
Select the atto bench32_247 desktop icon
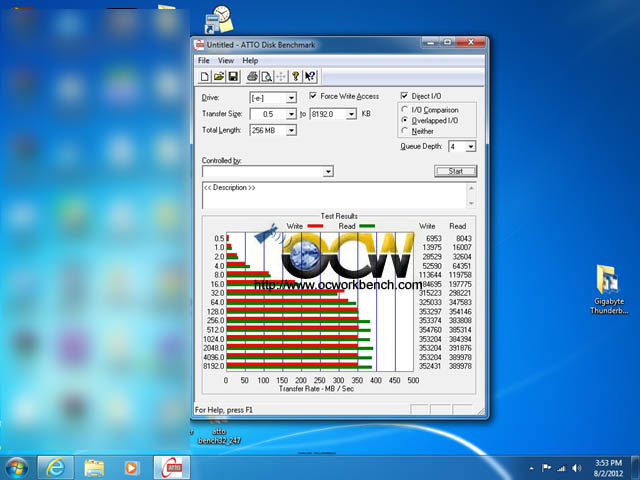coord(219,432)
